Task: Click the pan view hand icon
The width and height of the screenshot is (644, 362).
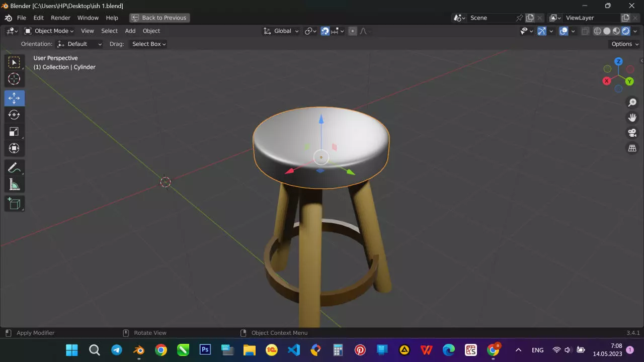Action: (x=632, y=118)
